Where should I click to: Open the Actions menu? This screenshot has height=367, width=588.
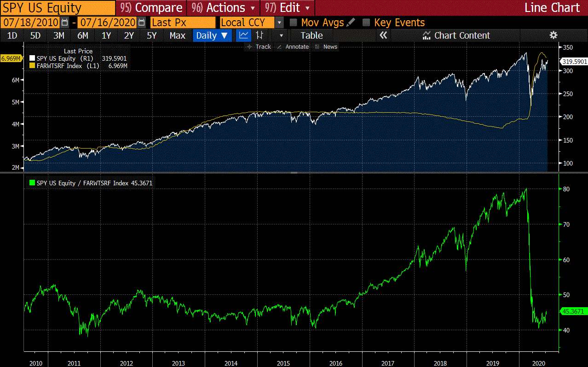tap(224, 8)
